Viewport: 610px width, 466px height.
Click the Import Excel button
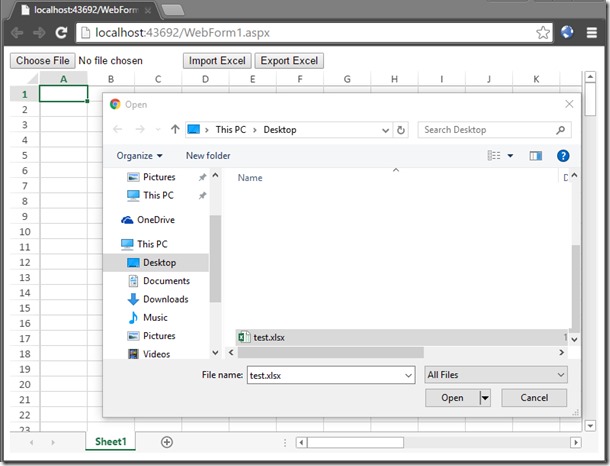tap(217, 61)
